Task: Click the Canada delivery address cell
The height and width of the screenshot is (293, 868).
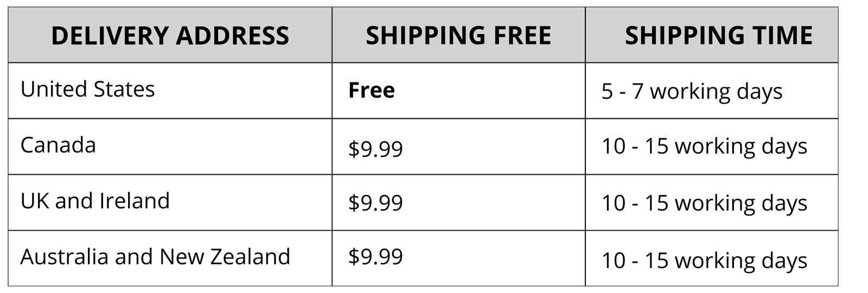Action: [58, 145]
